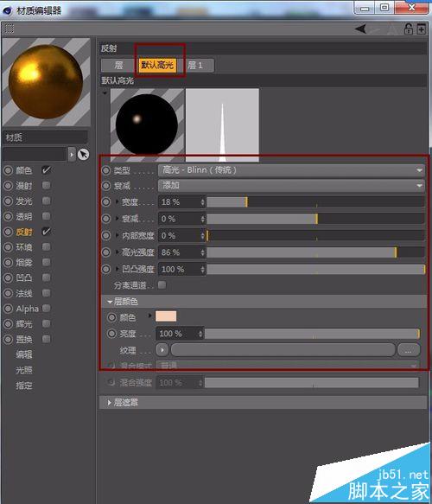Open the 指定 channel page
This screenshot has width=432, height=504.
point(24,386)
